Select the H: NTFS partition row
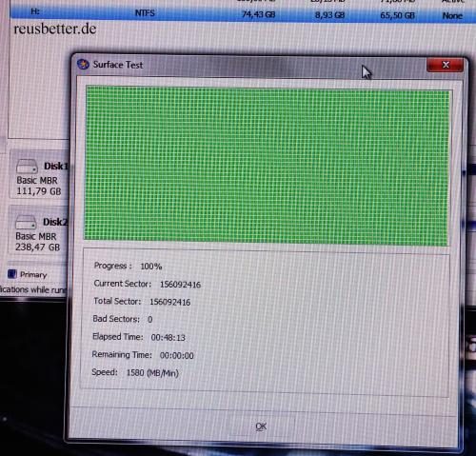476x456 pixels. click(243, 14)
